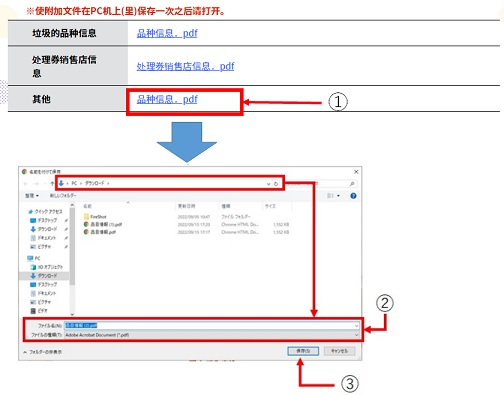Open the 处理券销售店信息.pdf link
Screen dimensions: 504x395
(x=185, y=66)
